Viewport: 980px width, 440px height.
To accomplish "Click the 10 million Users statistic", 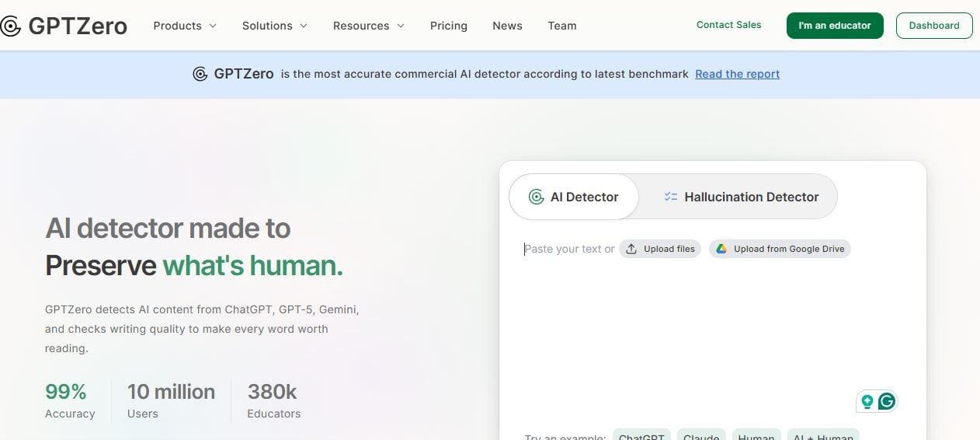I will [171, 401].
